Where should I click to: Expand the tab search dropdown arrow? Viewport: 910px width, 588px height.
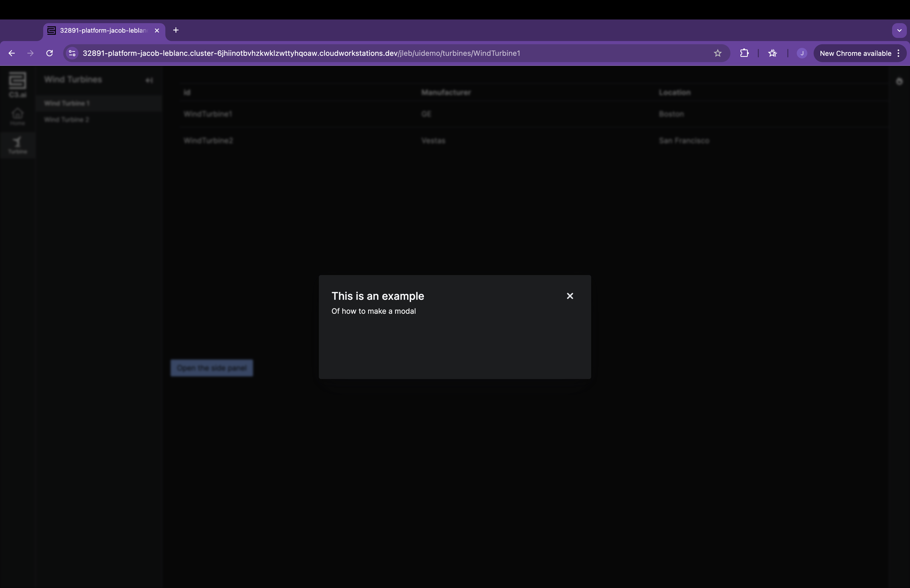point(899,30)
